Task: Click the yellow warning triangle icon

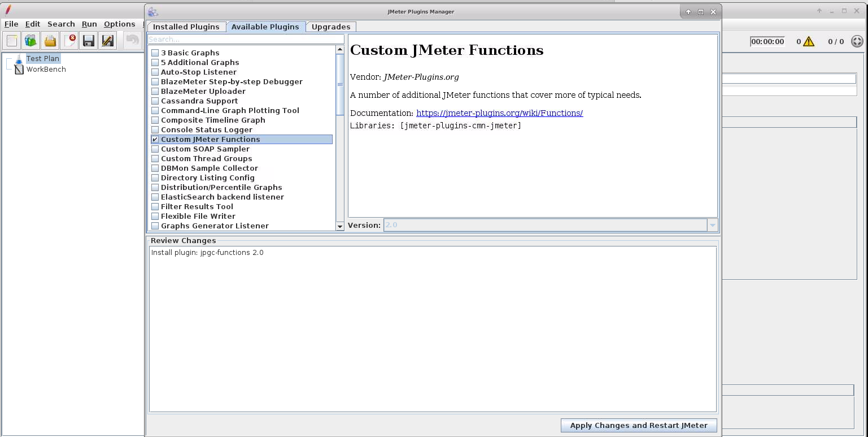Action: [x=809, y=41]
